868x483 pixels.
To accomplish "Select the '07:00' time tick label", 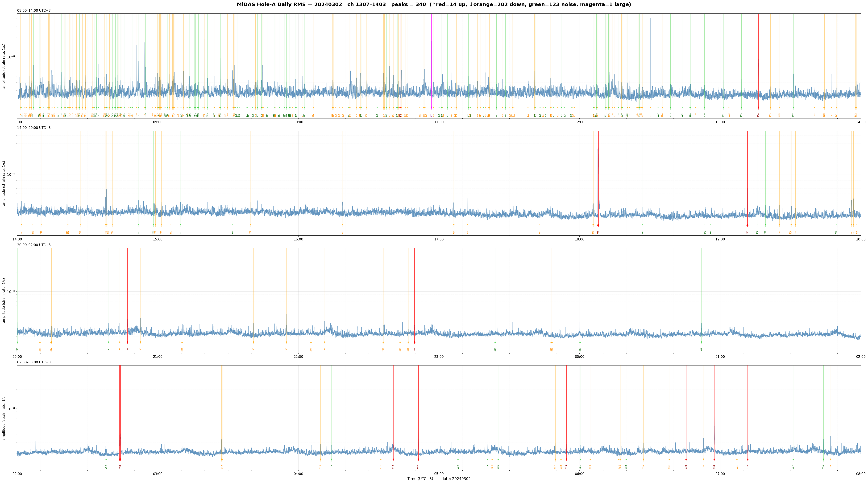I will (720, 474).
